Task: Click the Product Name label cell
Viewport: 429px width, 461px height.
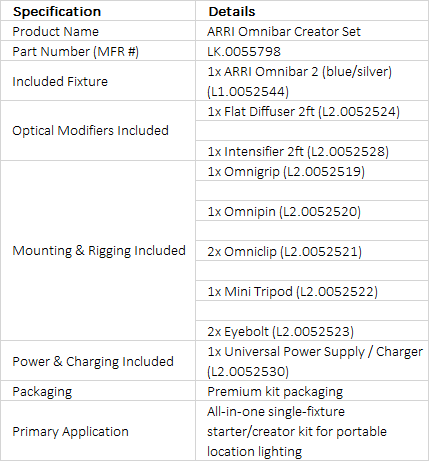Action: [x=98, y=31]
